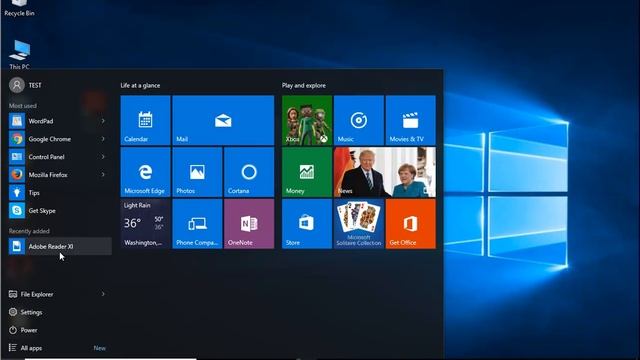The width and height of the screenshot is (640, 360).
Task: Open the Microsoft Solitaire Collection tile
Action: (359, 224)
